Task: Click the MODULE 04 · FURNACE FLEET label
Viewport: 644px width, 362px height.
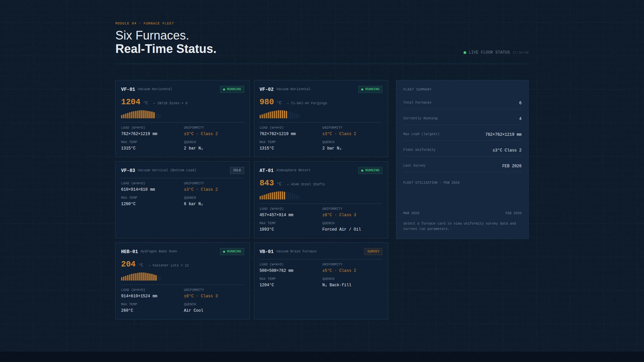Action: 145,23
